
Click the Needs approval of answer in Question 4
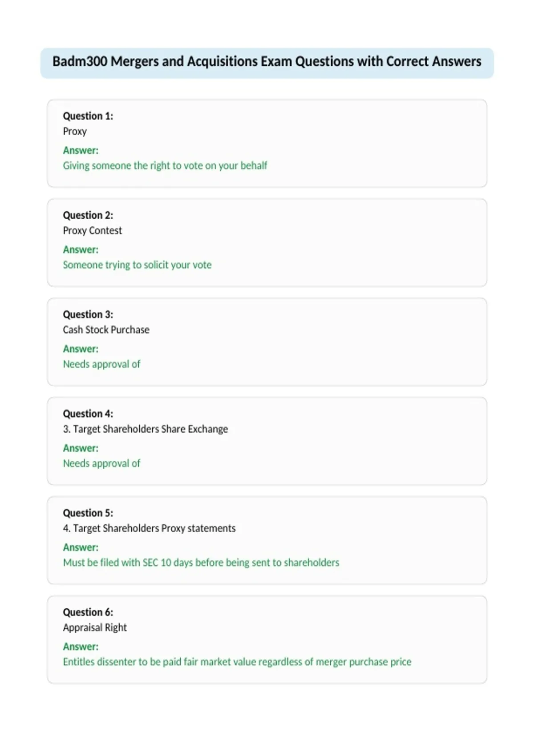(x=101, y=463)
